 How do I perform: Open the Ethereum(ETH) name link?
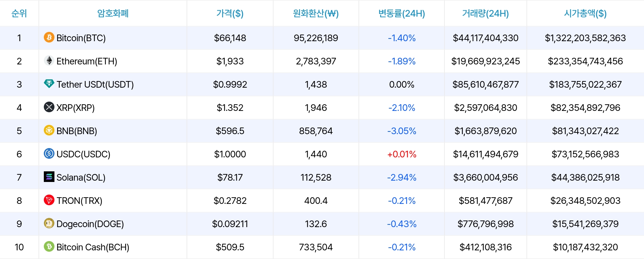tap(87, 61)
